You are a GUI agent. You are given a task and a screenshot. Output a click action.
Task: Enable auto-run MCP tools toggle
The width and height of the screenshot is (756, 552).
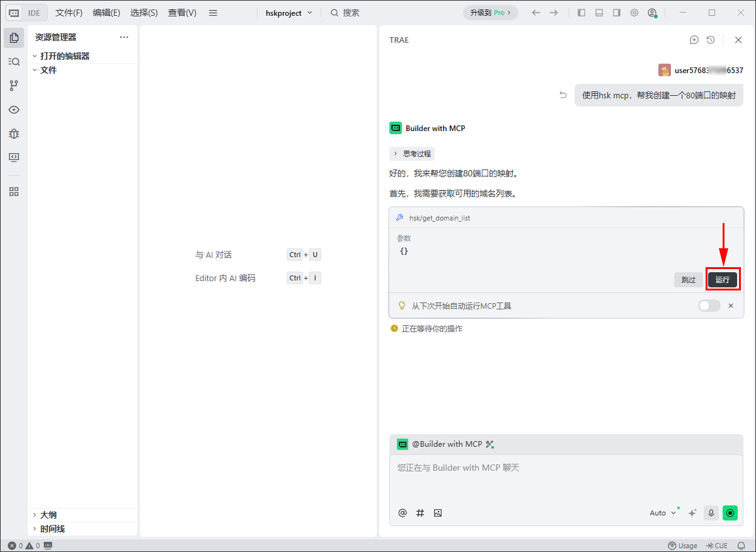(x=709, y=306)
